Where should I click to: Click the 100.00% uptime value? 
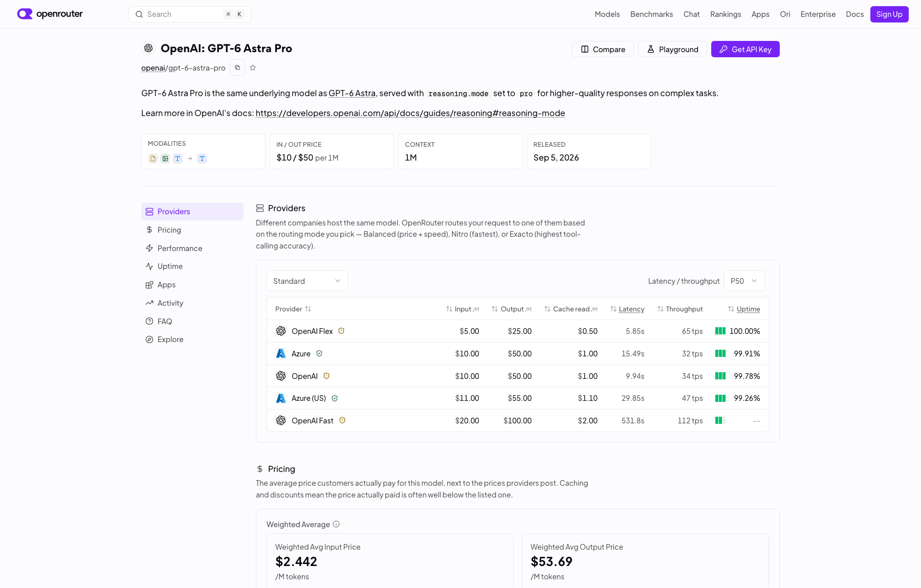745,331
